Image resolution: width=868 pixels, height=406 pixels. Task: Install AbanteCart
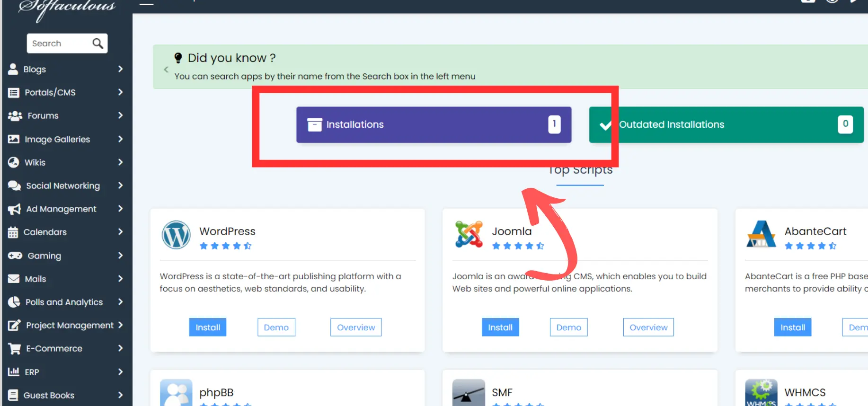pos(793,327)
